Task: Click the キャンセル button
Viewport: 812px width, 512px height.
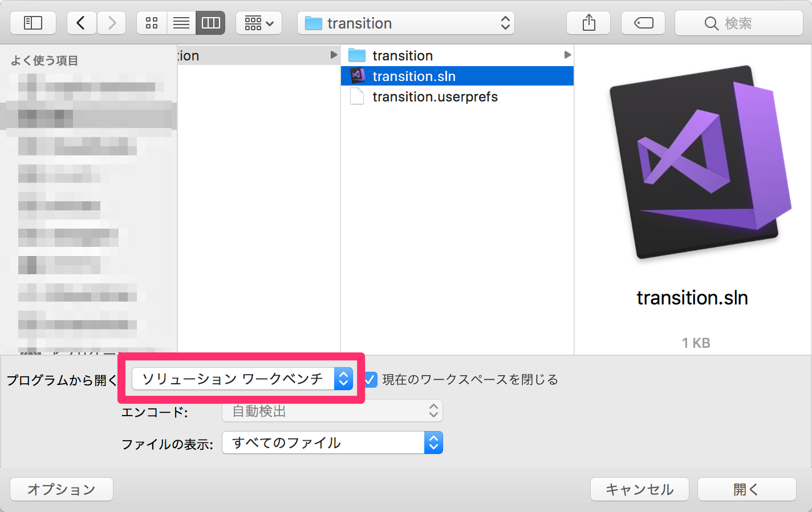Action: click(640, 489)
